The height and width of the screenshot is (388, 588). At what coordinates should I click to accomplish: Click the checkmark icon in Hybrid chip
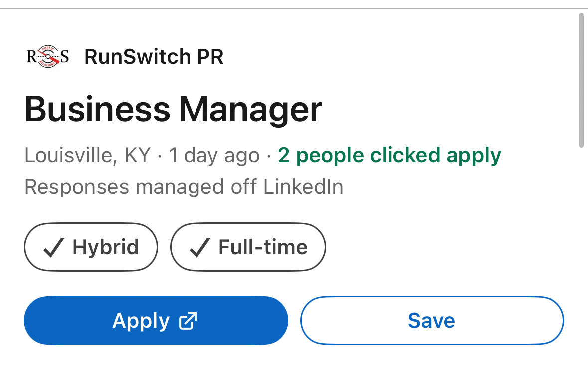point(53,248)
